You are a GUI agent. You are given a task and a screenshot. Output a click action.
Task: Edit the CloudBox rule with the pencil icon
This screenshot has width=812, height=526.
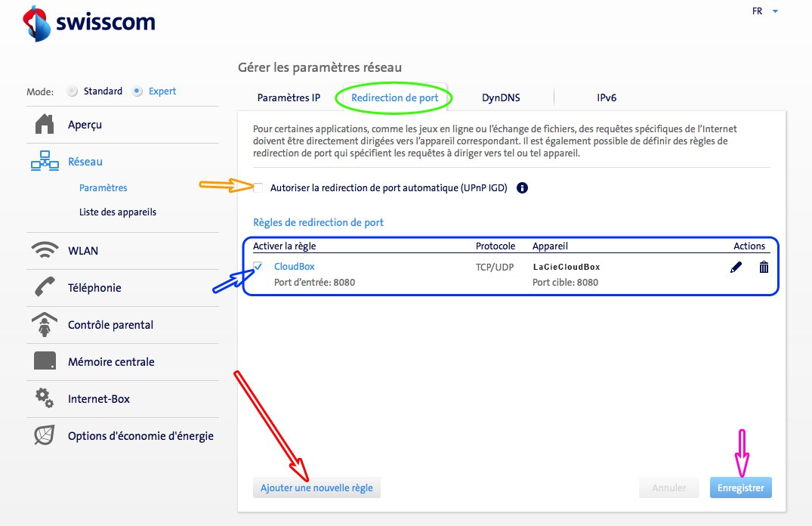tap(736, 267)
